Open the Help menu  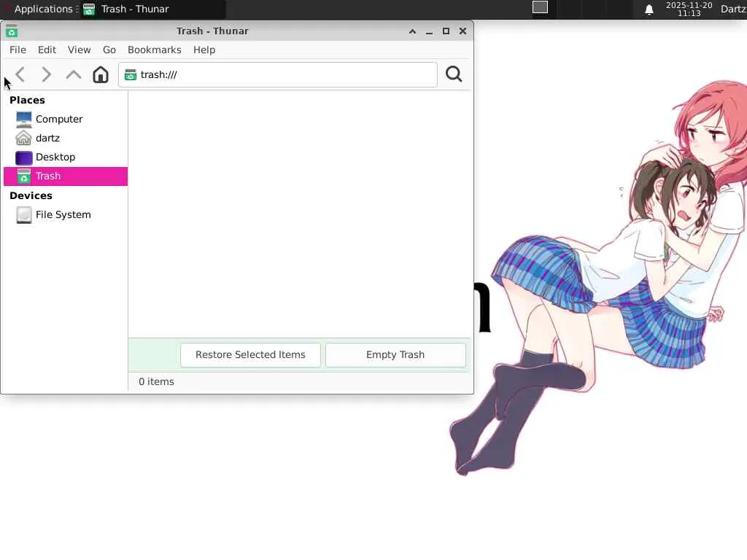[204, 50]
